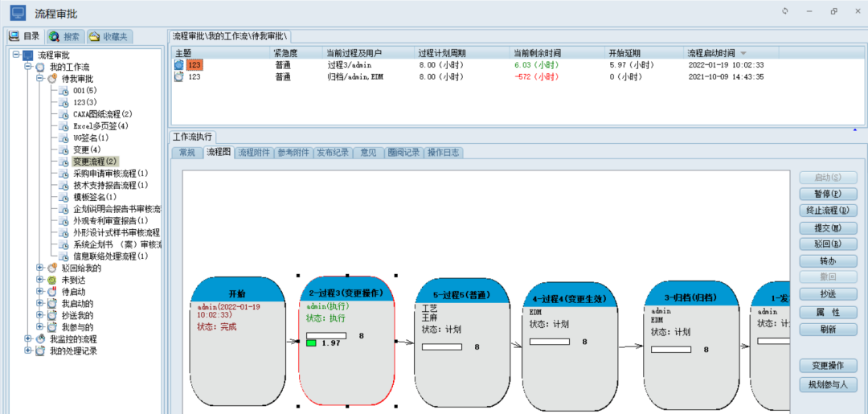Viewport: 868px width, 414px height.
Task: Collapse the 待我审批 tree node
Action: click(x=39, y=79)
